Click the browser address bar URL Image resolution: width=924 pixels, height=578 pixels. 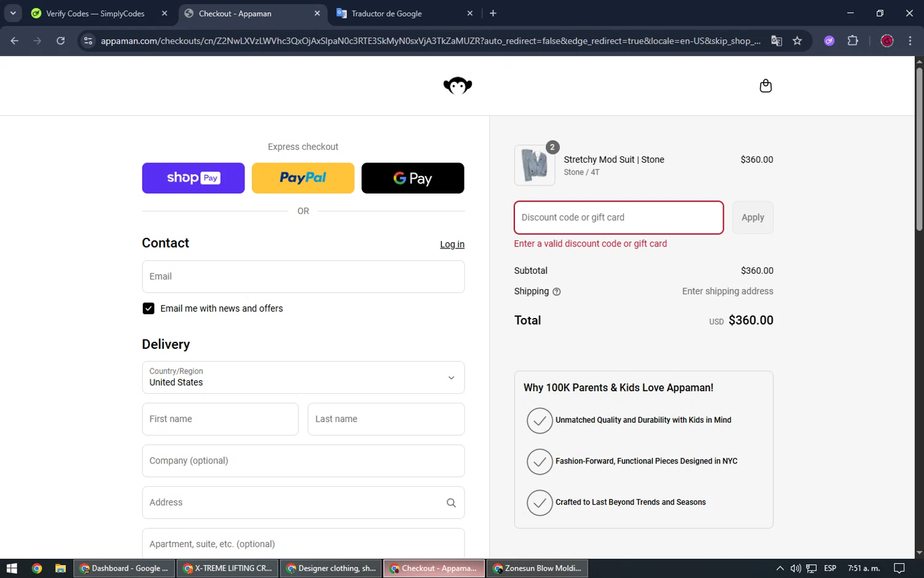[x=431, y=41]
